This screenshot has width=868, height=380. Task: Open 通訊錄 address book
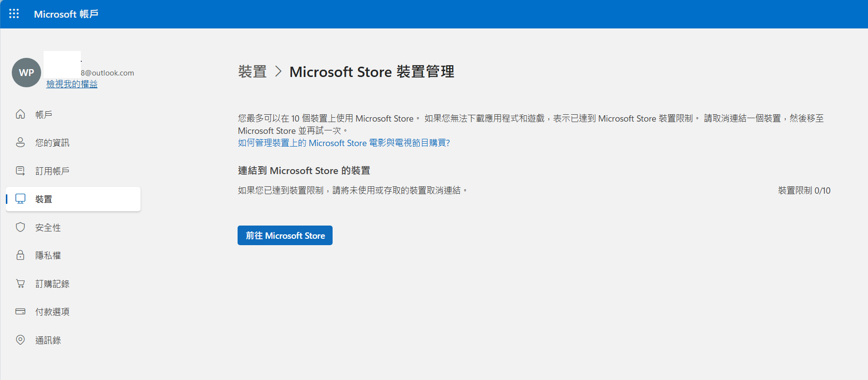(73, 340)
